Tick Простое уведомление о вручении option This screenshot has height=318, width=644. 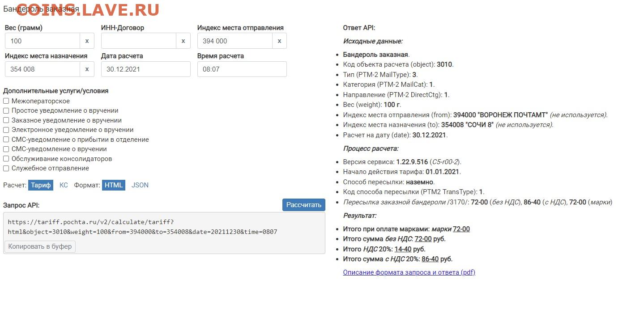click(x=6, y=110)
